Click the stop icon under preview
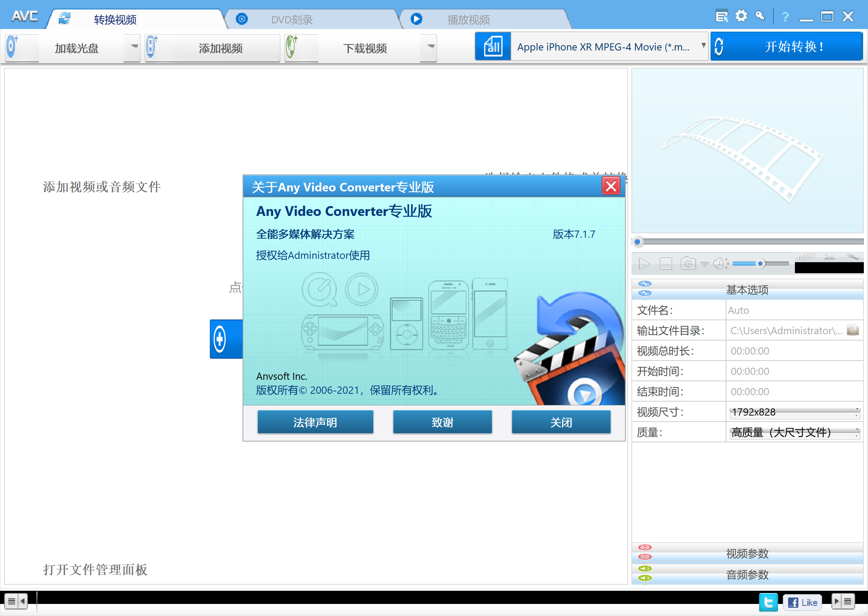Image resolution: width=868 pixels, height=616 pixels. point(666,264)
